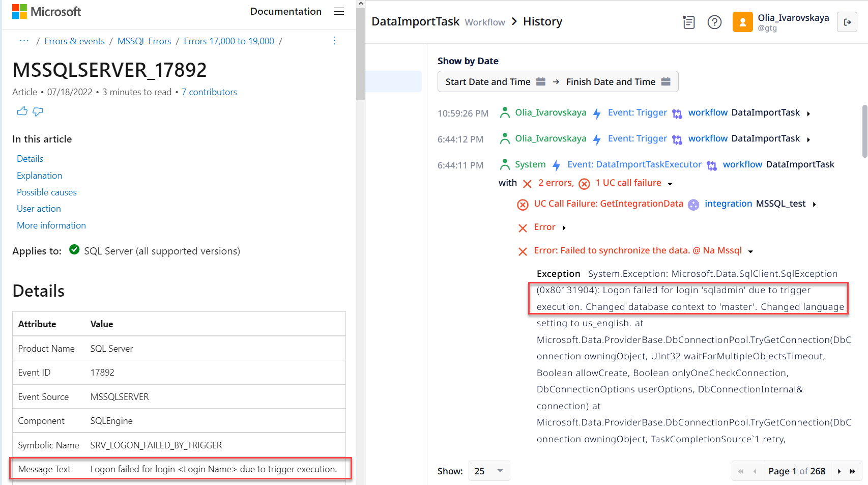The height and width of the screenshot is (485, 868).
Task: Click the Event ID value 17892
Action: (x=102, y=373)
